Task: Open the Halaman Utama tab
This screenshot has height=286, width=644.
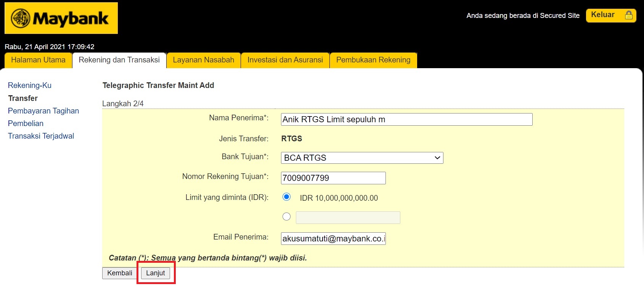Action: (38, 60)
